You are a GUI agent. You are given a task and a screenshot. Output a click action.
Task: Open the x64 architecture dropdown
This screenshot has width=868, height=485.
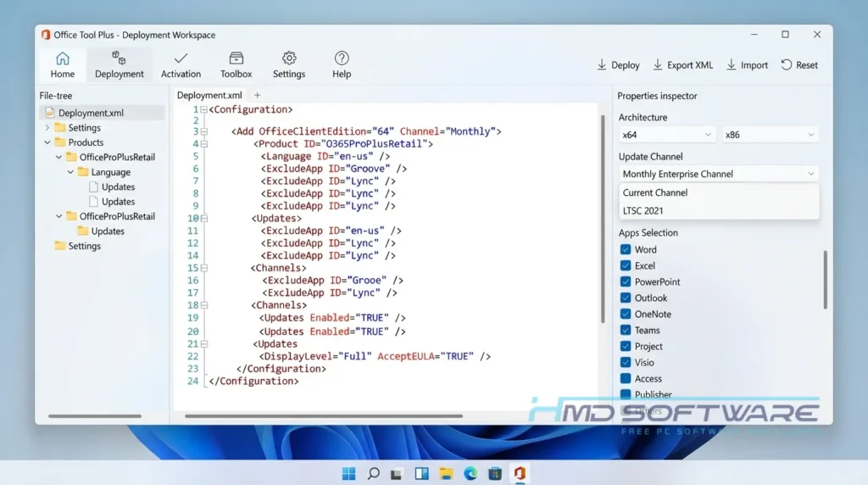click(x=666, y=135)
